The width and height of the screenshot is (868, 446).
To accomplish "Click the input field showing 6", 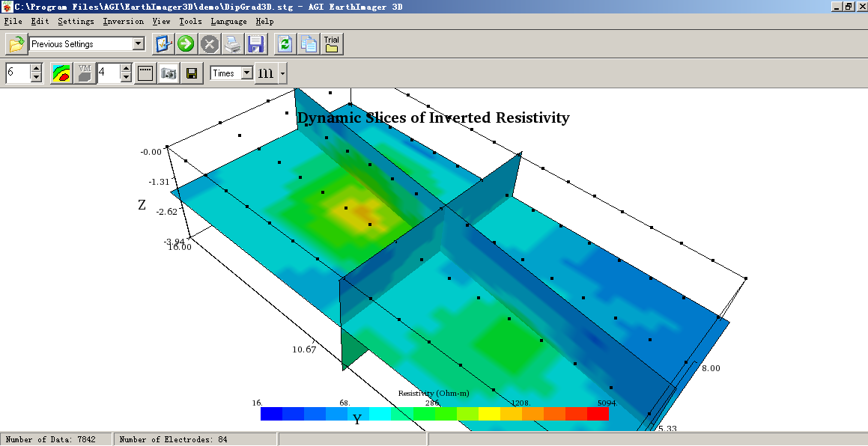I will tap(18, 73).
